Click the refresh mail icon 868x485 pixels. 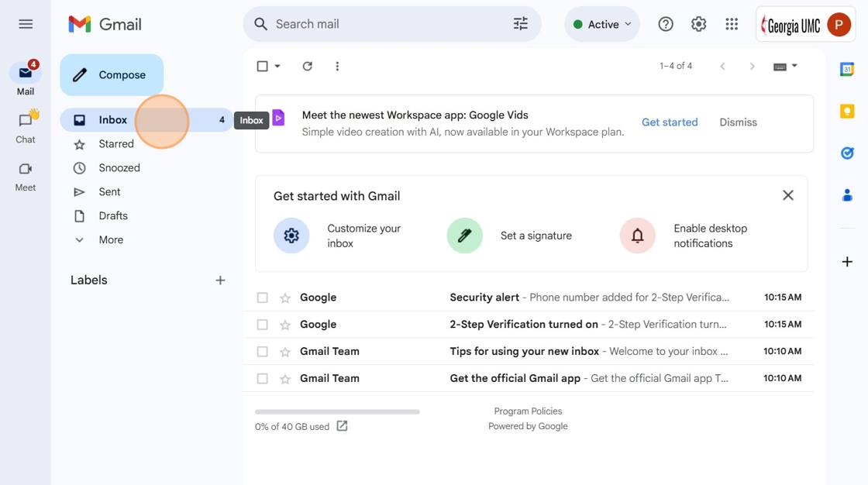pyautogui.click(x=307, y=67)
